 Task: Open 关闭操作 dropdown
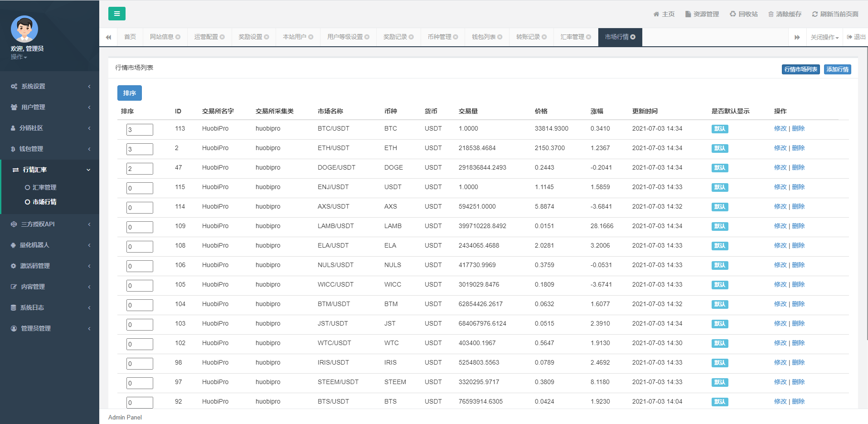pyautogui.click(x=824, y=37)
